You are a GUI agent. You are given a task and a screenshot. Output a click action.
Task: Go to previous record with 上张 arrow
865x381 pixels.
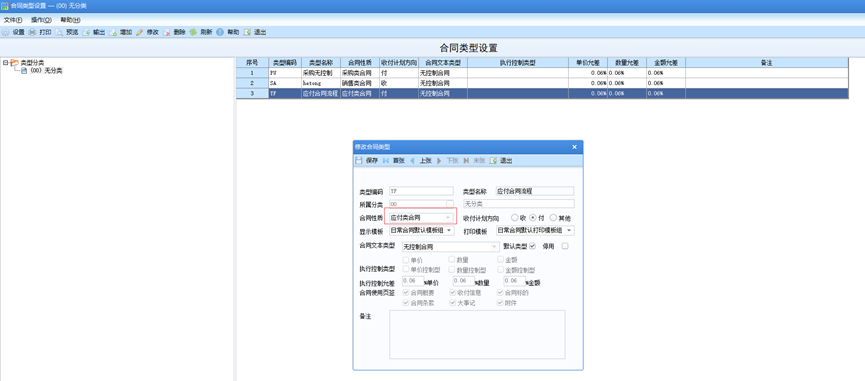[412, 160]
